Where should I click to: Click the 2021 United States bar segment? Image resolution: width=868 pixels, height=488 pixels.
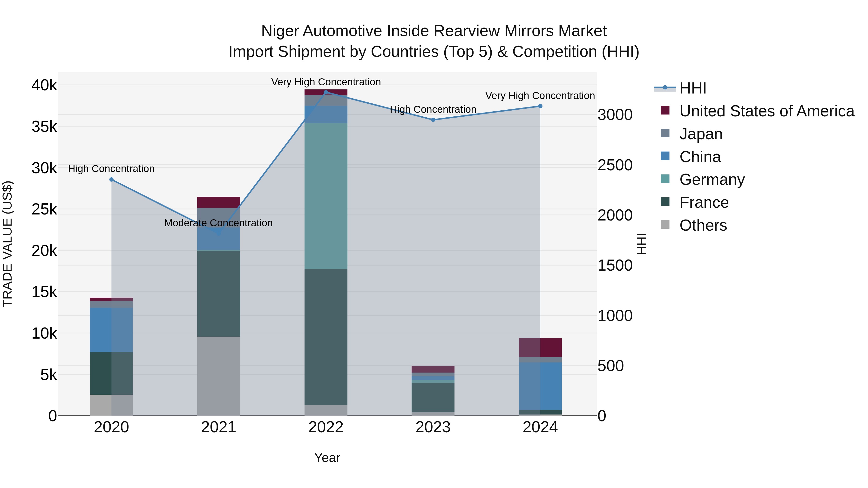click(219, 202)
